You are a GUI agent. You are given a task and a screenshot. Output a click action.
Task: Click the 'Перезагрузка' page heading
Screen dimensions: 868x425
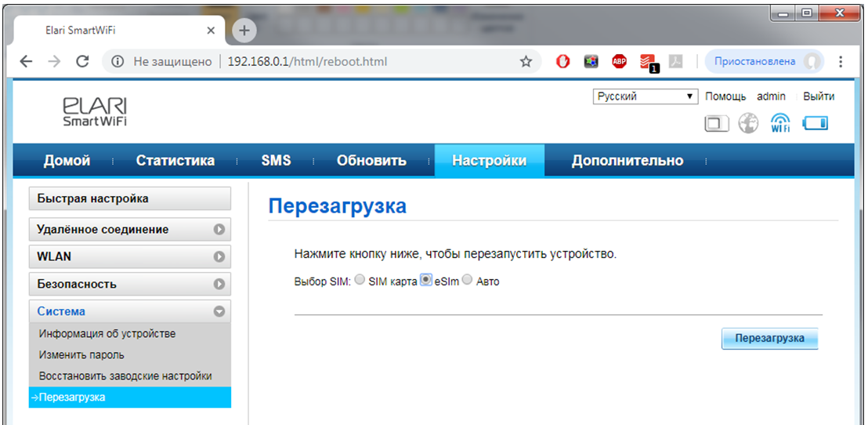337,206
